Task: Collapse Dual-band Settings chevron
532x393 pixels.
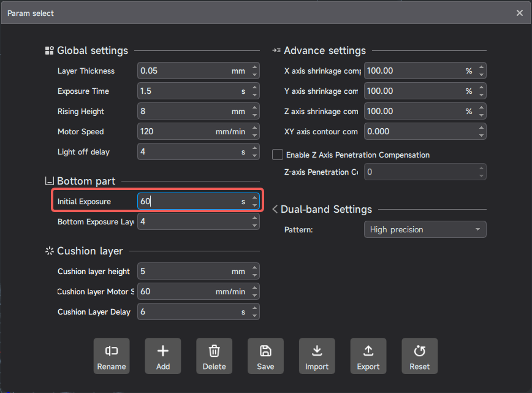Action: coord(275,210)
